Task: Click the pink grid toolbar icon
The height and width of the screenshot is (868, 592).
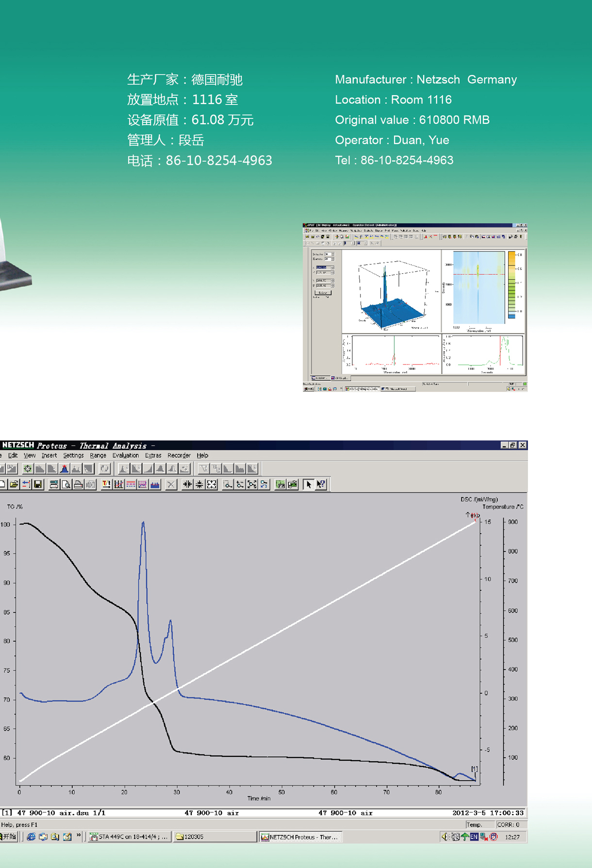Action: 143,484
